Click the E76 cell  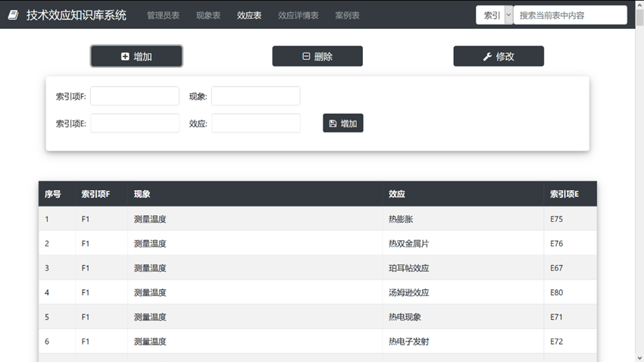click(x=570, y=243)
